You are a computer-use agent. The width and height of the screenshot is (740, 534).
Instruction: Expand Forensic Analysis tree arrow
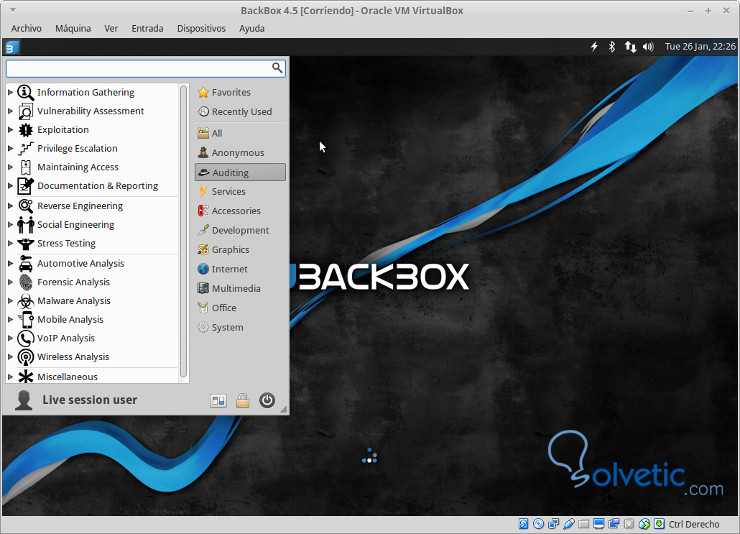point(10,282)
